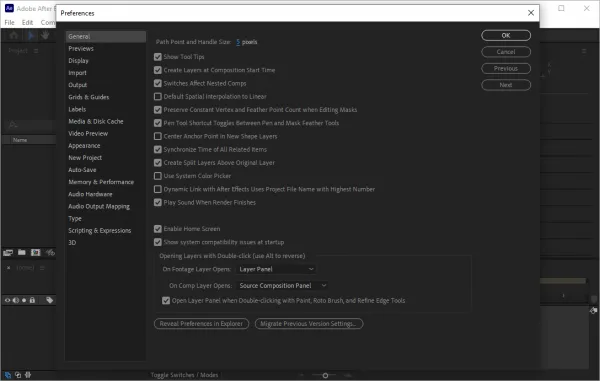Open the File menu
600x381 pixels.
coord(10,23)
